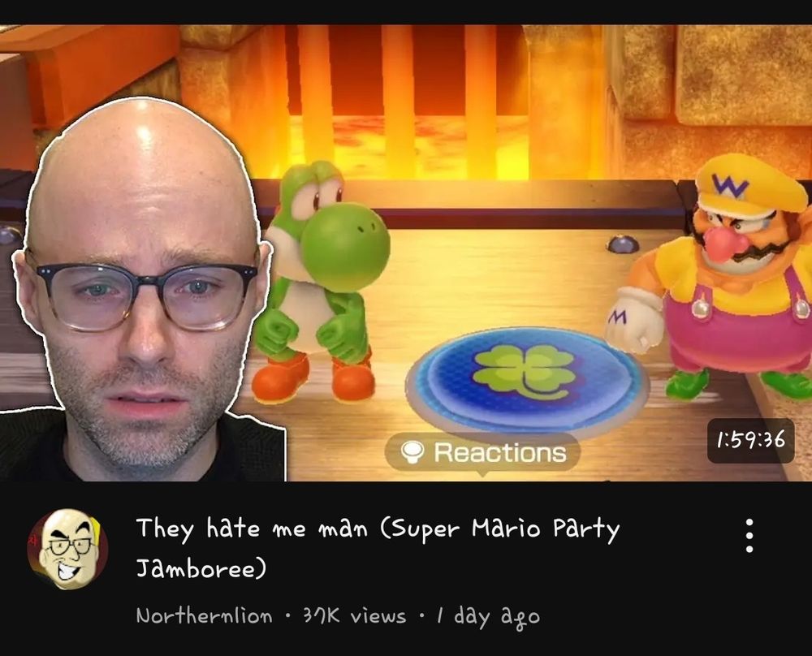Image resolution: width=812 pixels, height=656 pixels.
Task: Click the "Jamboree)" second title line
Action: [201, 568]
